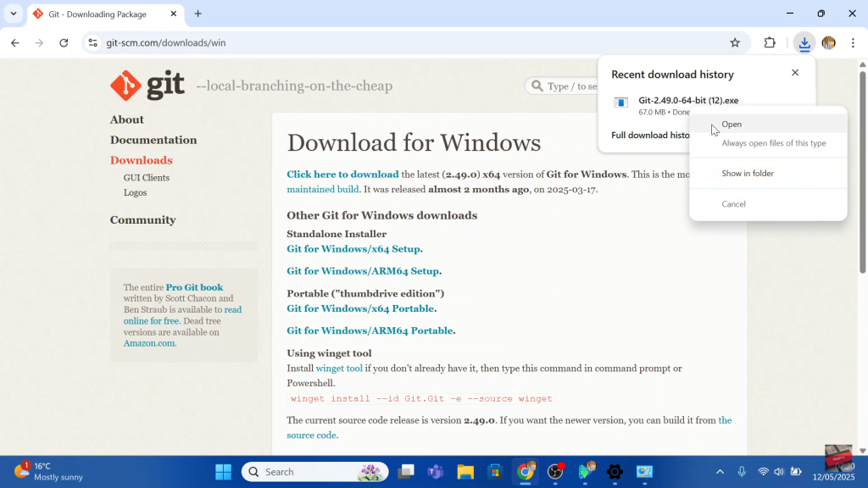The height and width of the screenshot is (488, 868).
Task: Open the Windows Start menu
Action: tap(223, 472)
